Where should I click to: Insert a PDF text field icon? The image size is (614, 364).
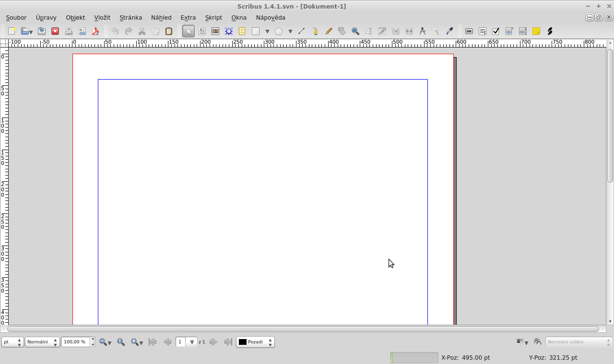[483, 31]
